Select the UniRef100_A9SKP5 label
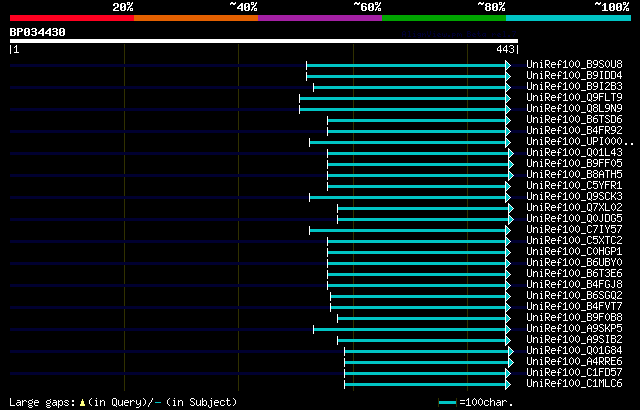The image size is (640, 410). tap(574, 329)
